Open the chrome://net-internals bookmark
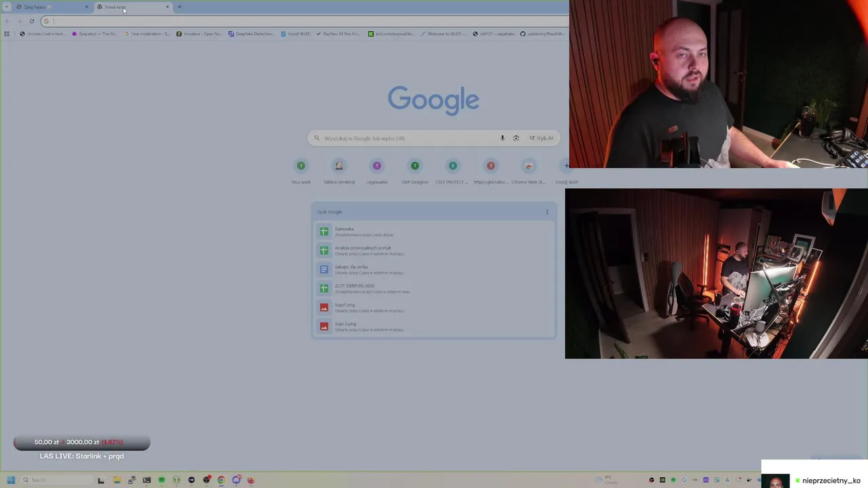 coord(43,33)
